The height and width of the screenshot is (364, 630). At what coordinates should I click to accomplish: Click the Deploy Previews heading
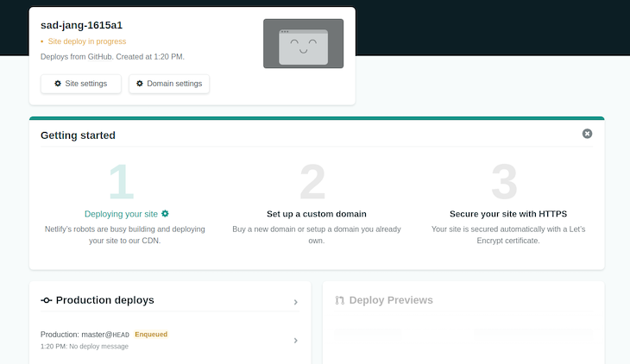(390, 300)
